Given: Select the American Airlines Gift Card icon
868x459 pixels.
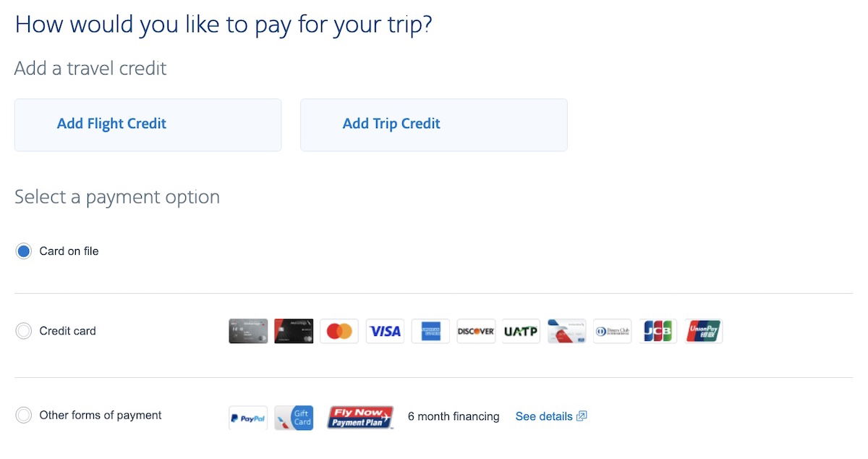Looking at the screenshot, I should [294, 417].
